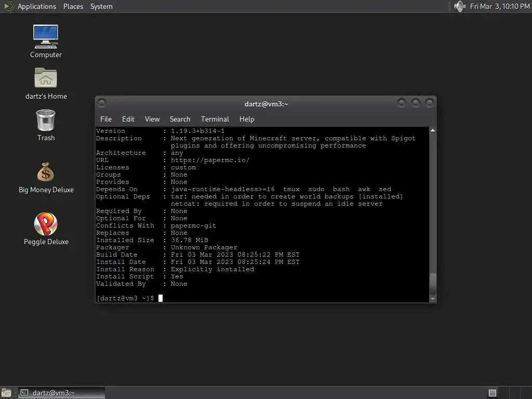Click the terminal title dartz@vm3:~
Image resolution: width=532 pixels, height=399 pixels.
point(267,104)
